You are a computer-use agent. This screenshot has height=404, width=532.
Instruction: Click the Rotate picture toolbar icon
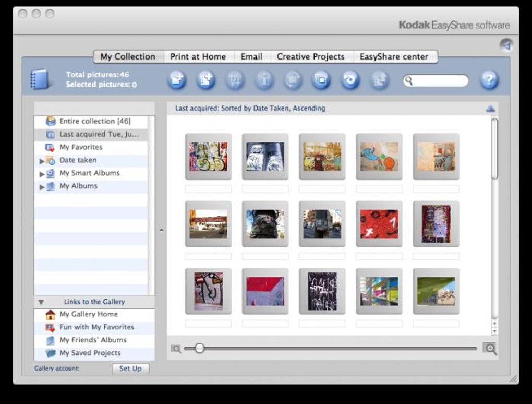[x=293, y=80]
